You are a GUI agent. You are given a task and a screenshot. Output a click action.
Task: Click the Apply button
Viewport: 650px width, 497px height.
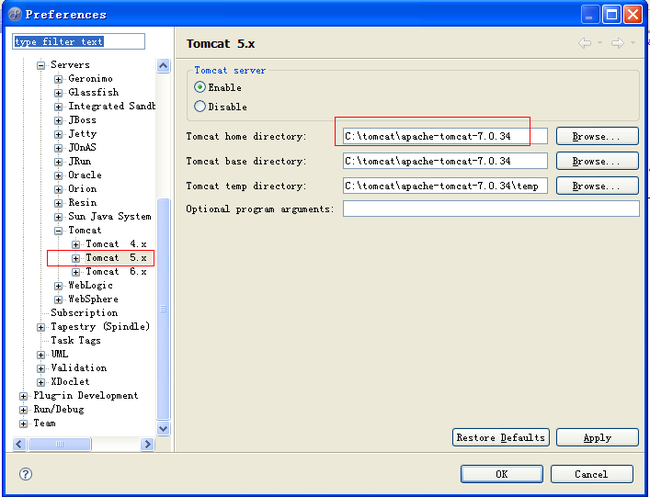coord(597,437)
